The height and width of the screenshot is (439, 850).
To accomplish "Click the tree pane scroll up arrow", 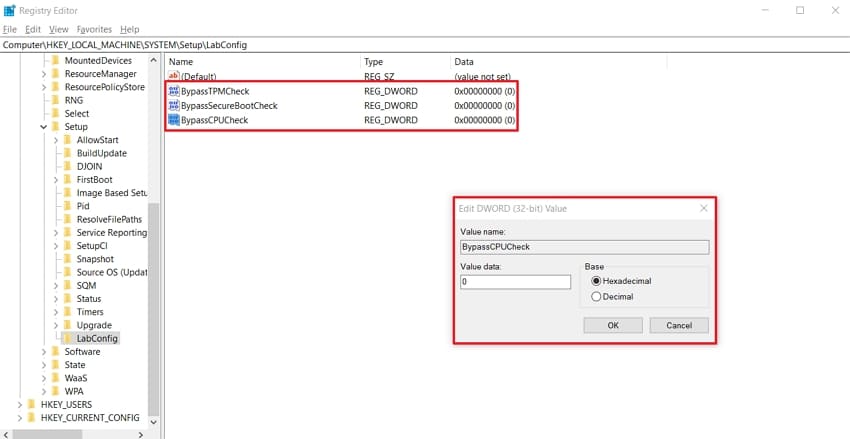I will (153, 61).
